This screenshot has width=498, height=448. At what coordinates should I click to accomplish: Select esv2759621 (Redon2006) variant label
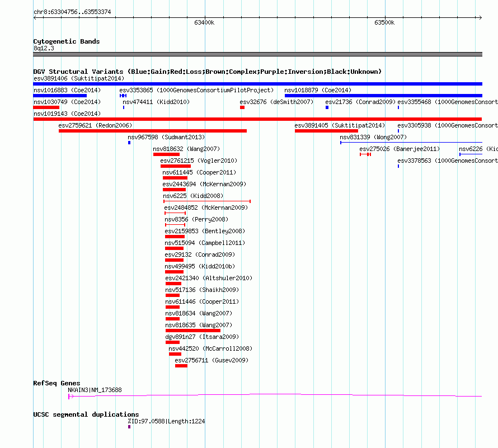point(95,125)
